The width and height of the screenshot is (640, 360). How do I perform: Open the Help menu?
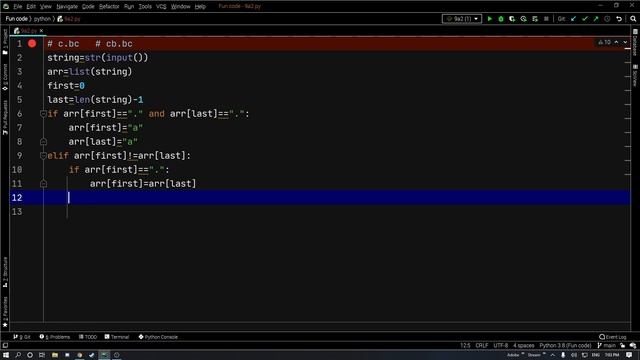click(x=200, y=7)
